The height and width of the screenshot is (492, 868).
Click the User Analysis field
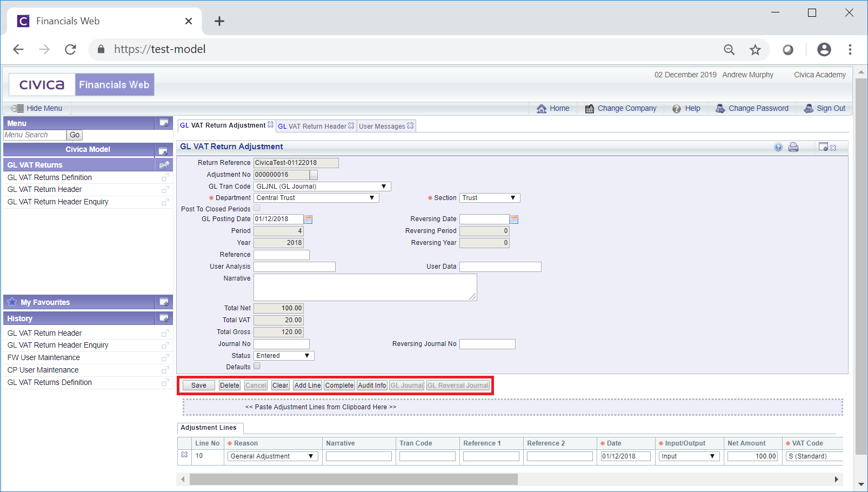click(x=295, y=267)
